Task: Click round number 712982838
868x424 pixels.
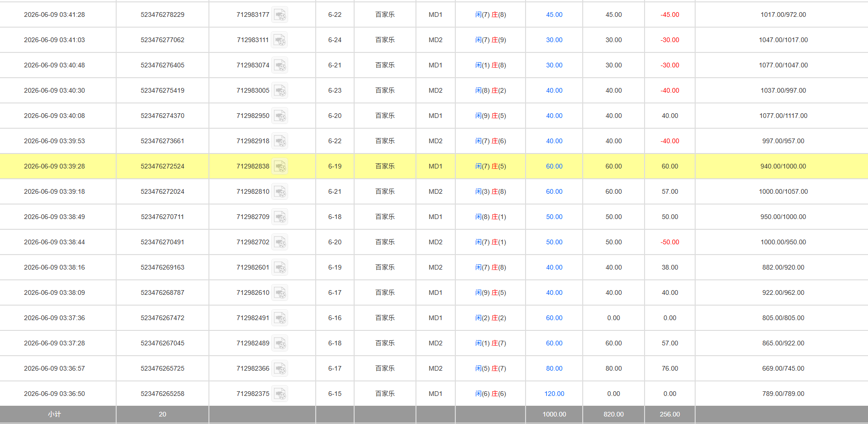Action: 253,166
